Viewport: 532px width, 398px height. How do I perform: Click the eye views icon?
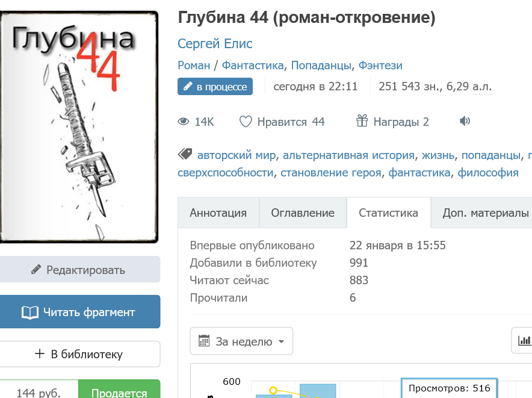coord(183,121)
